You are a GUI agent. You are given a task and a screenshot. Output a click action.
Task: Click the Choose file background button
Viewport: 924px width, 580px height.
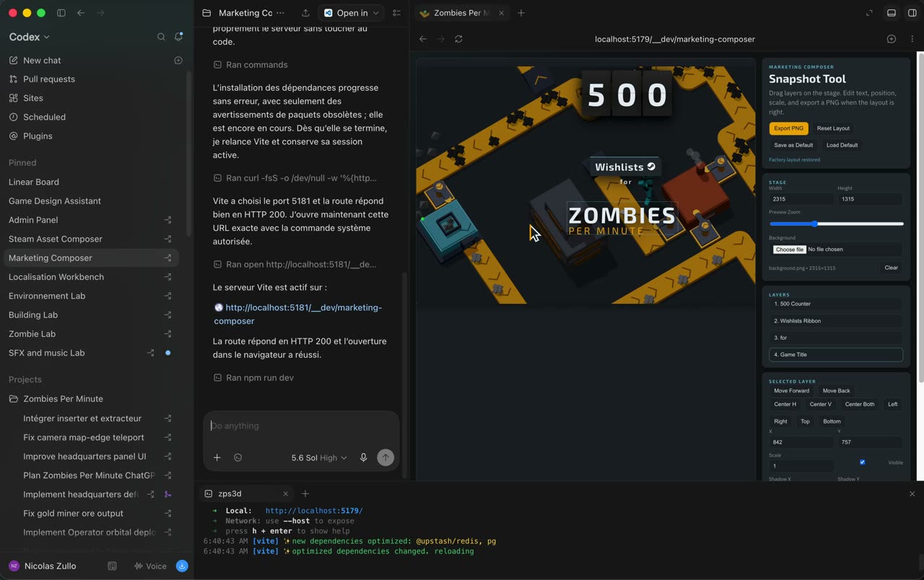pyautogui.click(x=790, y=250)
